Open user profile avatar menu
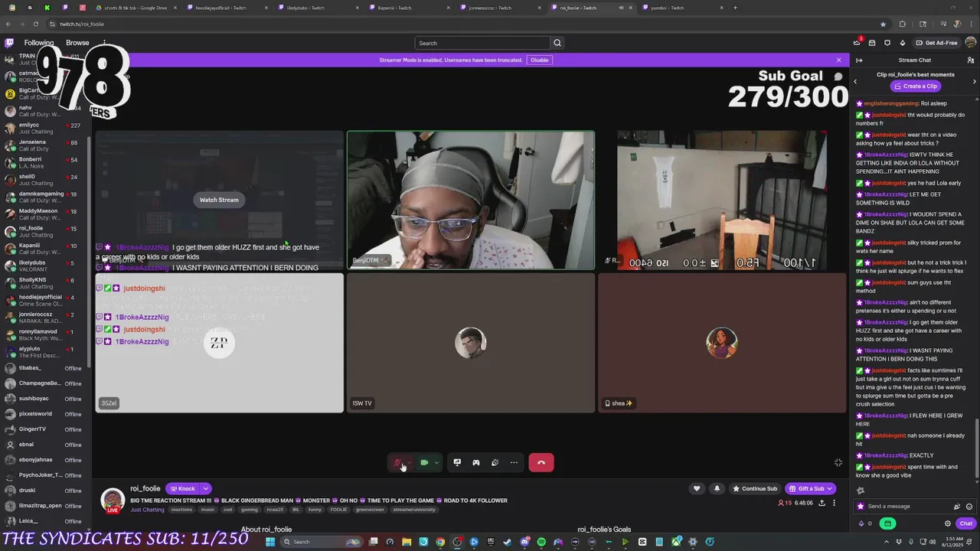Viewport: 980px width, 551px height. click(x=970, y=43)
